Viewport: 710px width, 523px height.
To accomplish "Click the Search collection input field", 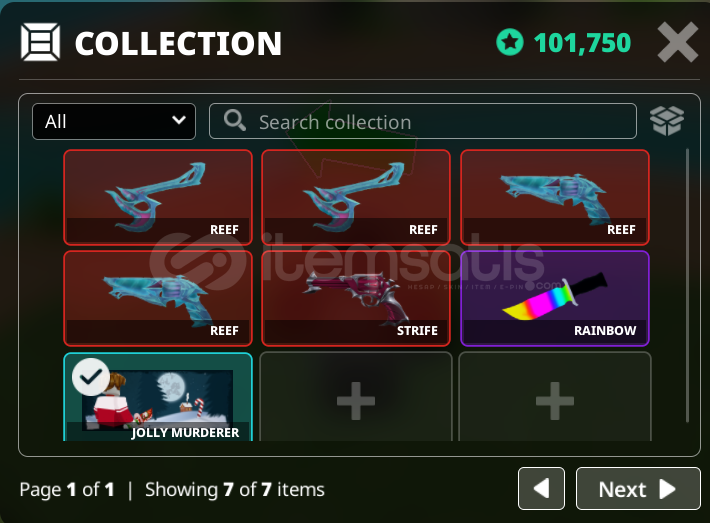I will pos(422,121).
